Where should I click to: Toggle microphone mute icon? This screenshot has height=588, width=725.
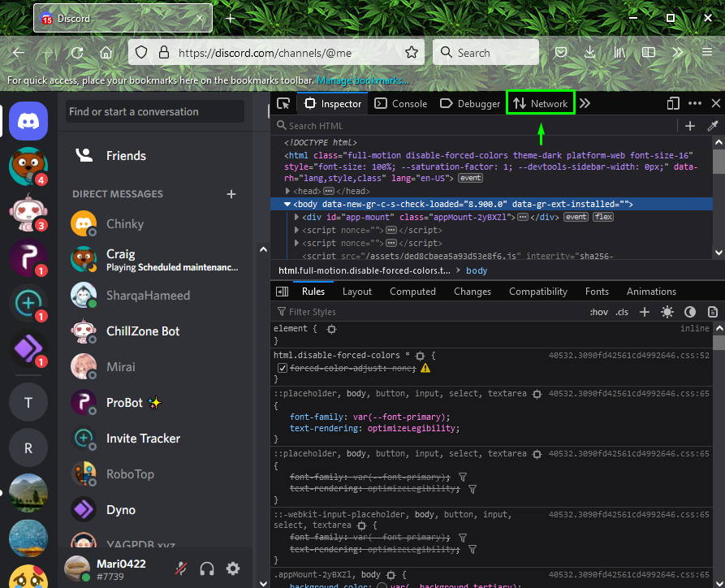(181, 569)
